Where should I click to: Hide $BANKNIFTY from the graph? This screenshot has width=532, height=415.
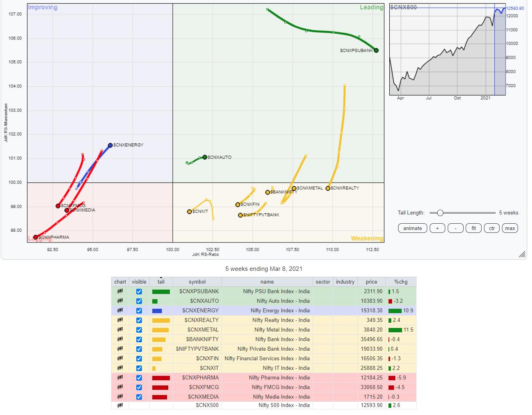tap(139, 340)
